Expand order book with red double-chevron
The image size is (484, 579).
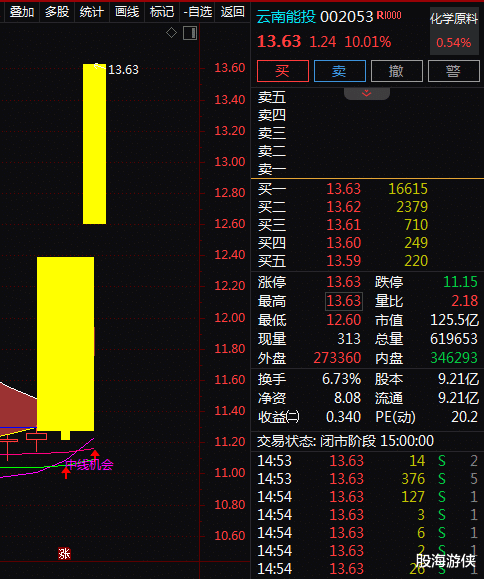click(367, 93)
